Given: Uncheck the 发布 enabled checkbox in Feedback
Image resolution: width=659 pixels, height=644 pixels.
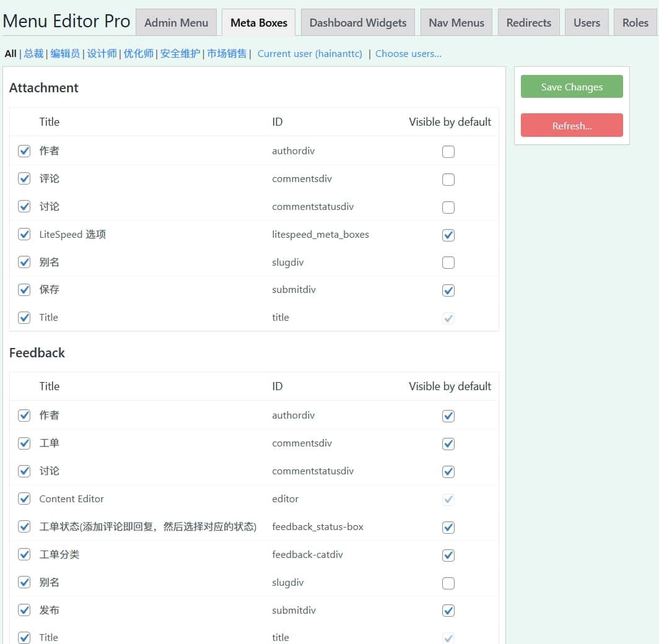Looking at the screenshot, I should [24, 610].
